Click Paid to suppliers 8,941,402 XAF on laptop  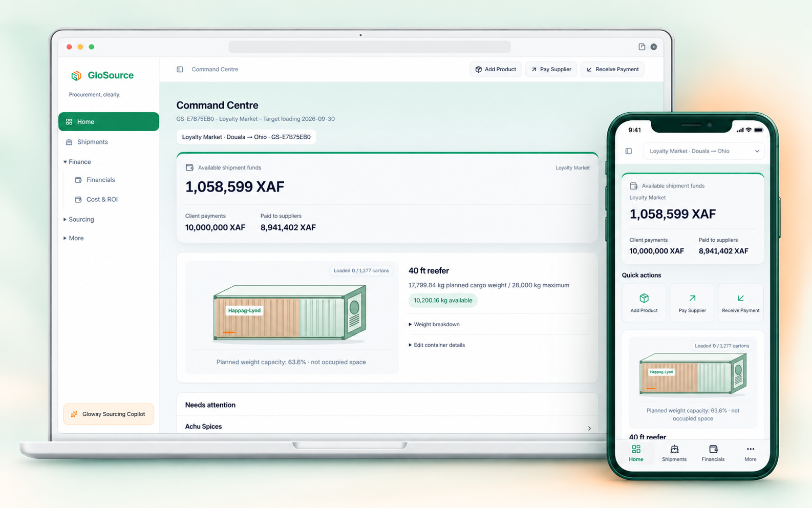click(x=288, y=227)
